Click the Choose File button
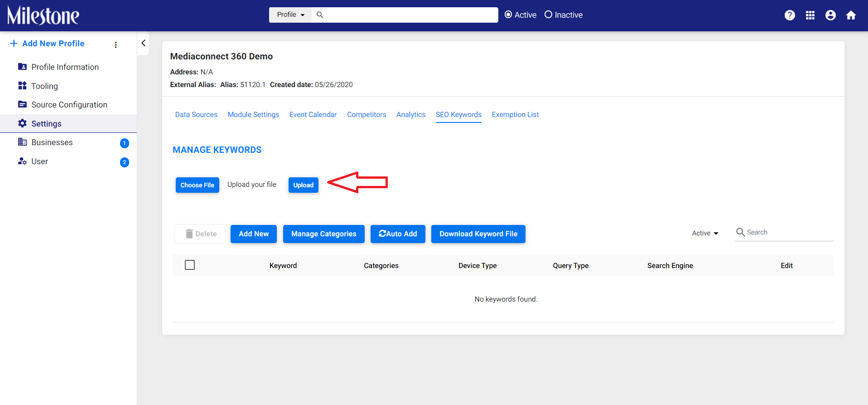Viewport: 868px width, 405px height. [x=198, y=185]
